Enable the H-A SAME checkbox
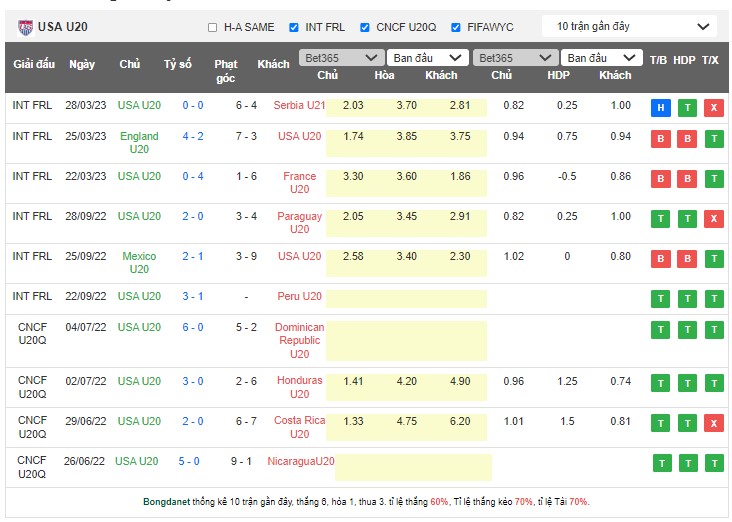732x522 pixels. (212, 27)
